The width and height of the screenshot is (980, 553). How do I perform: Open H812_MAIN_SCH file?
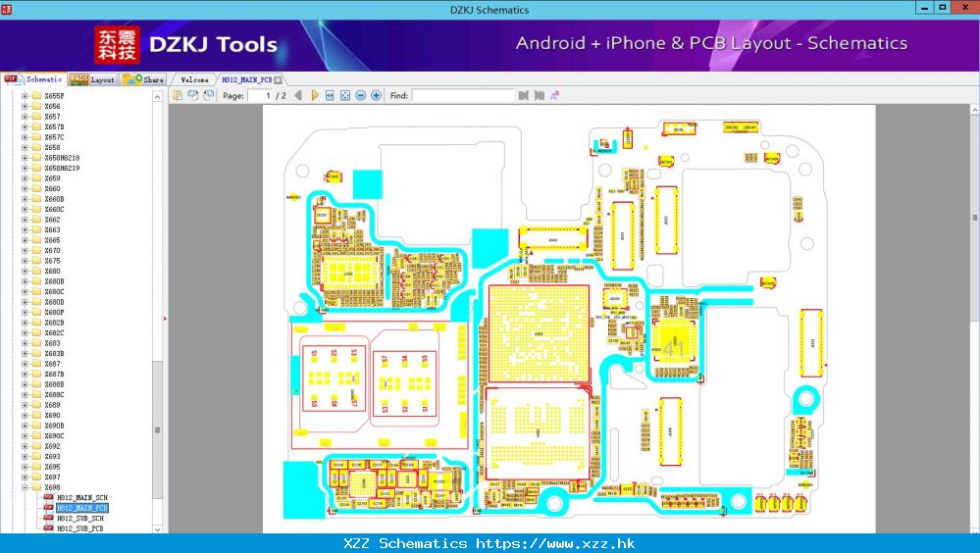tap(81, 497)
